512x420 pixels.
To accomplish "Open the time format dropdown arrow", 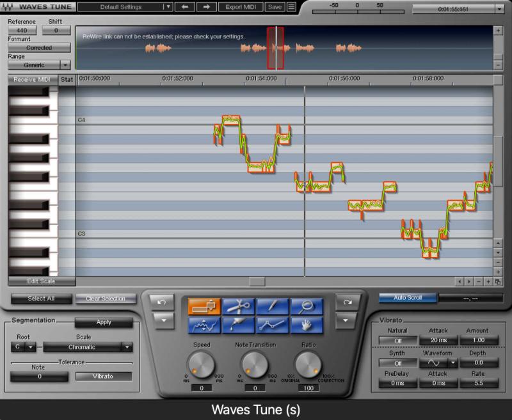I will tap(499, 9).
